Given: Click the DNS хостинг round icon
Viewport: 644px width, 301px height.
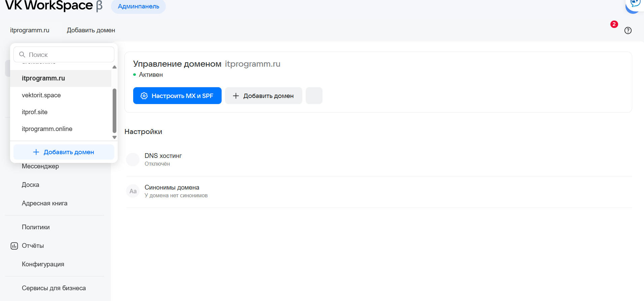Looking at the screenshot, I should [133, 160].
